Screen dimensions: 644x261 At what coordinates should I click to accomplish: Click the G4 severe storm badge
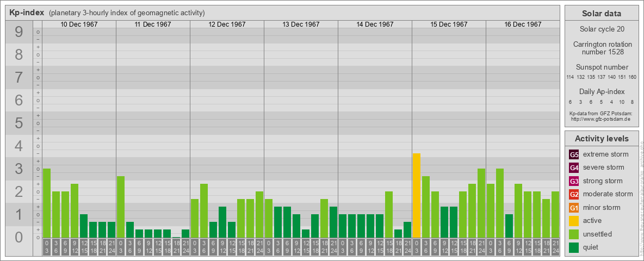click(x=574, y=168)
